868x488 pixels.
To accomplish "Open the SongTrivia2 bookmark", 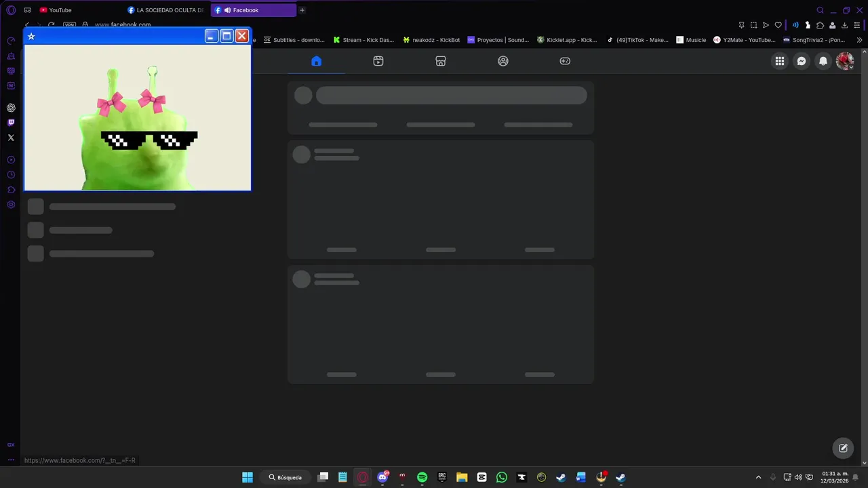I will (x=814, y=40).
